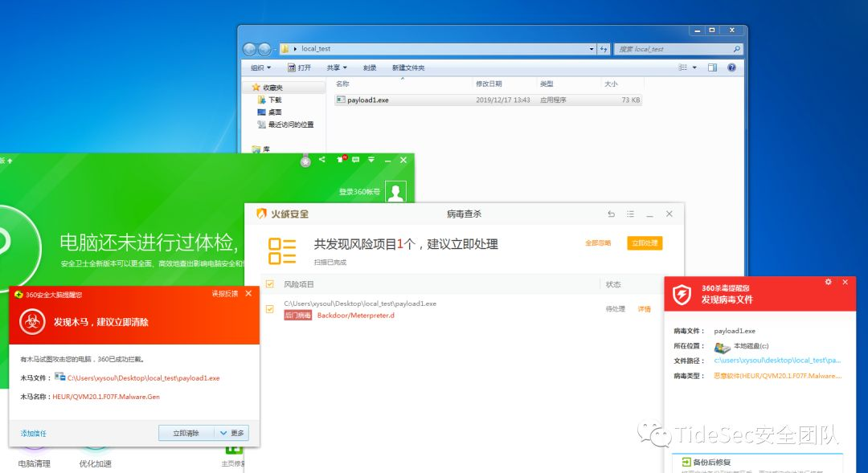This screenshot has height=473, width=868.
Task: Open file path link in 360杀毒 alert
Action: tap(778, 361)
